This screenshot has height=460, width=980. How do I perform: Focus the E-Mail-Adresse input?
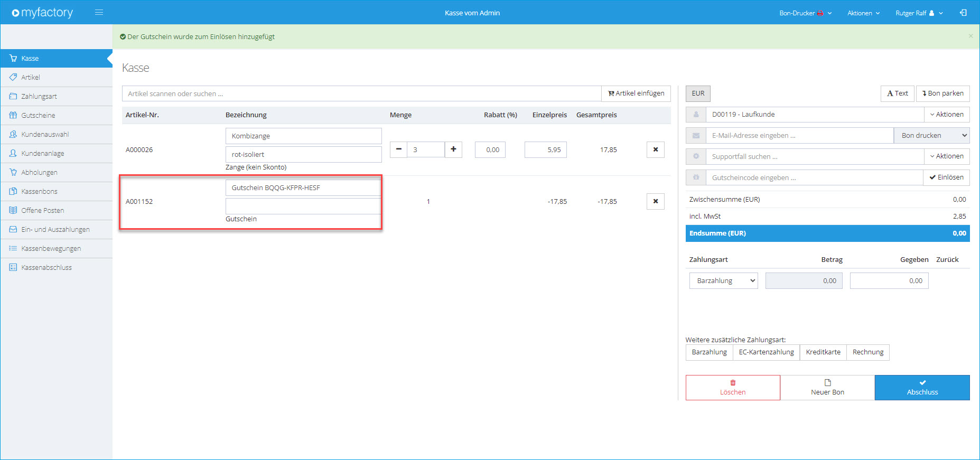[800, 136]
